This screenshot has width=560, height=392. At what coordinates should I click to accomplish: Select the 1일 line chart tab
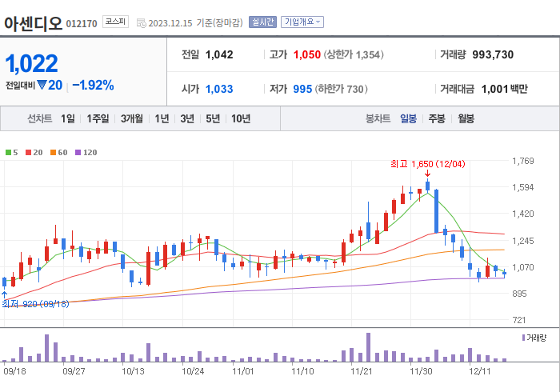pyautogui.click(x=68, y=118)
